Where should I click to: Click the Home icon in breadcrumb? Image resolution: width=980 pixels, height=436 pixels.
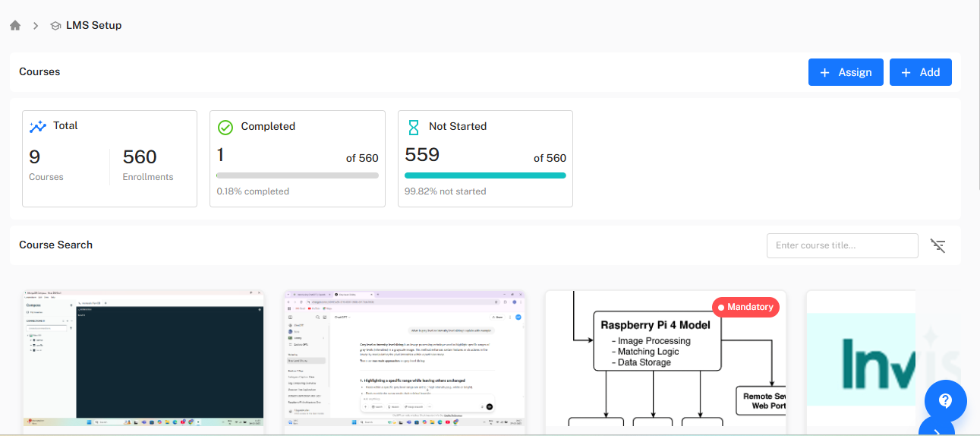[x=15, y=25]
